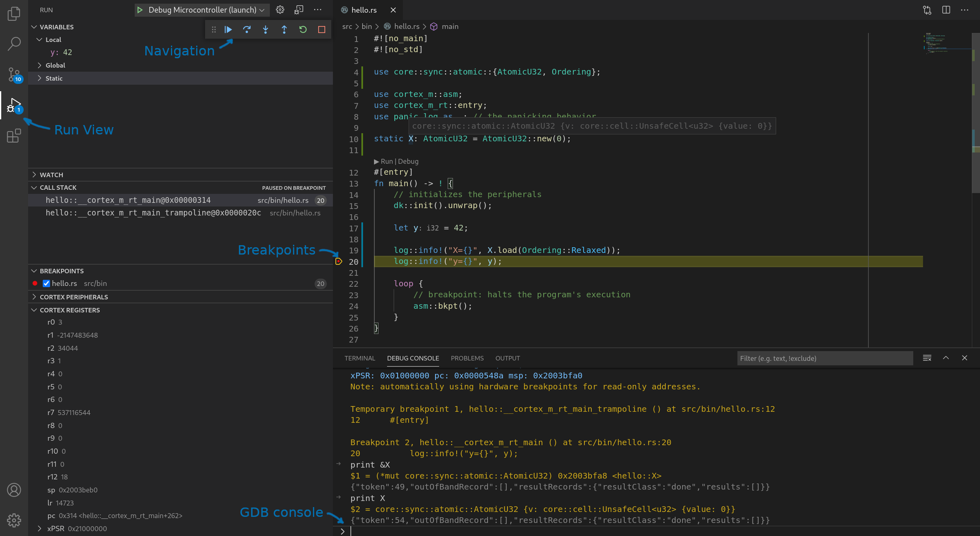Click the bin breadcrumb segment
The width and height of the screenshot is (980, 536).
(367, 26)
